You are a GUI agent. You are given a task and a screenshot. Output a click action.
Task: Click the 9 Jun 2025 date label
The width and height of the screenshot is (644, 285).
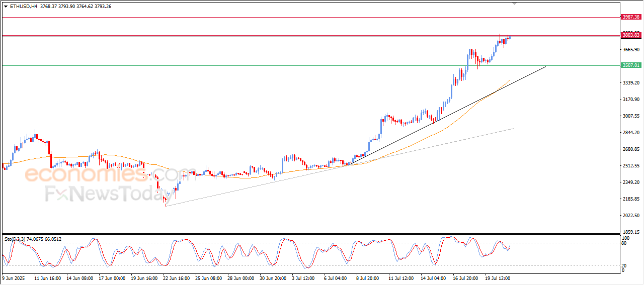[x=14, y=277]
